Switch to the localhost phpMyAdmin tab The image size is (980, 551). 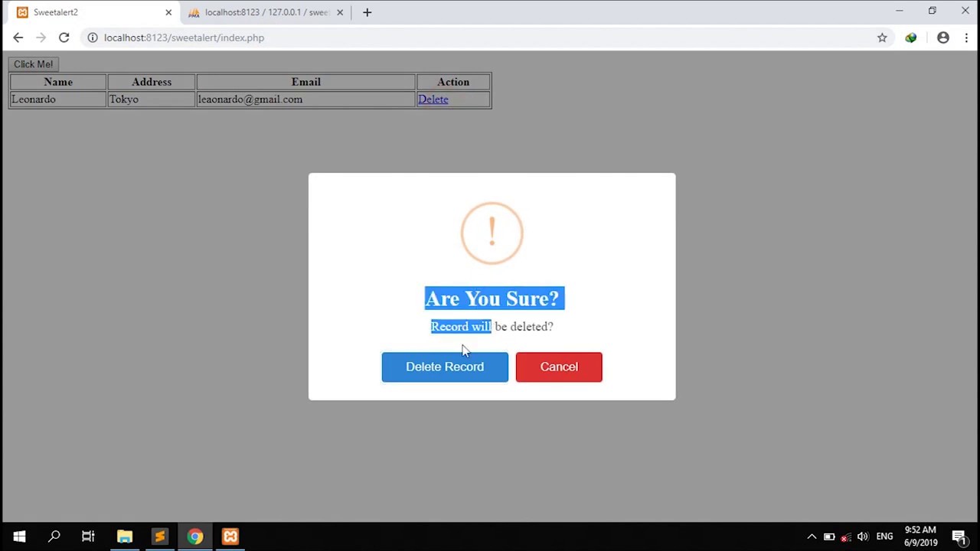click(265, 12)
